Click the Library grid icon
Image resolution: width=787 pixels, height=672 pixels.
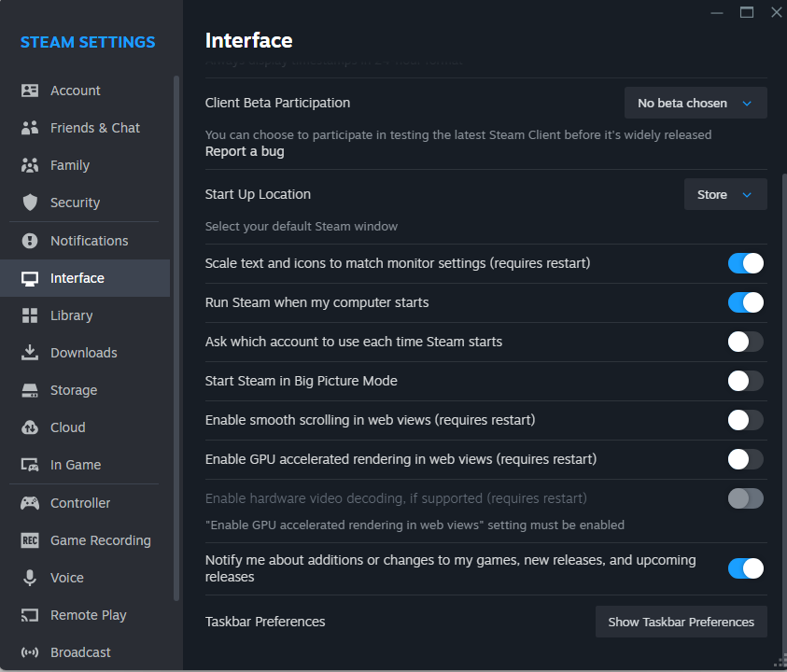(30, 315)
